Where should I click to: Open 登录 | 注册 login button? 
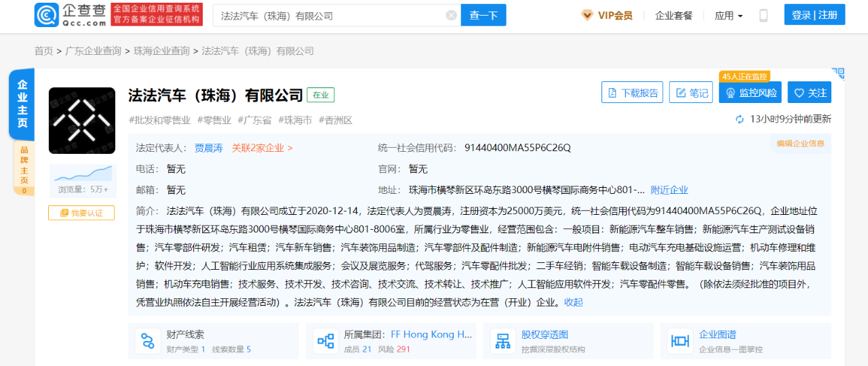[x=814, y=15]
